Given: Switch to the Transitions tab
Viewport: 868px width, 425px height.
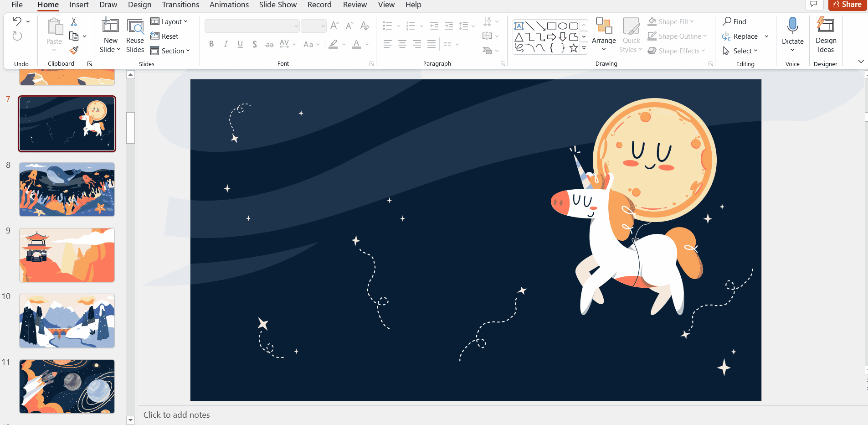Looking at the screenshot, I should point(180,5).
